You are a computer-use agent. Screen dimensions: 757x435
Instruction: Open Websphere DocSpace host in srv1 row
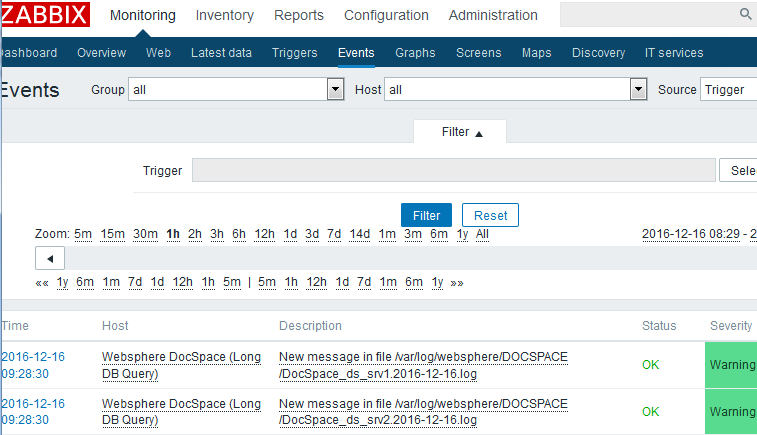pyautogui.click(x=182, y=365)
